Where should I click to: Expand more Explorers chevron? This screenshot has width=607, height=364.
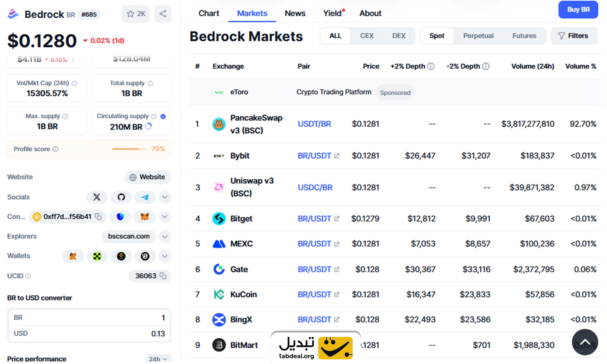click(165, 237)
